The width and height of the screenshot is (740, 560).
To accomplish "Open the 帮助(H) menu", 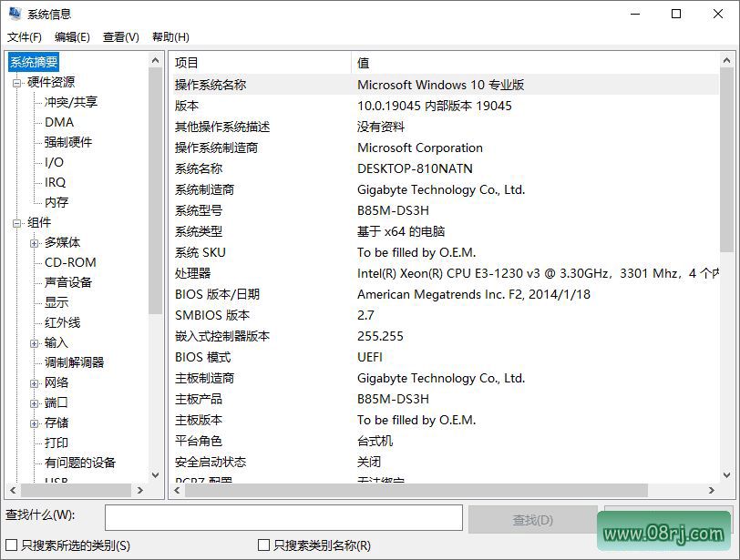I will tap(170, 36).
